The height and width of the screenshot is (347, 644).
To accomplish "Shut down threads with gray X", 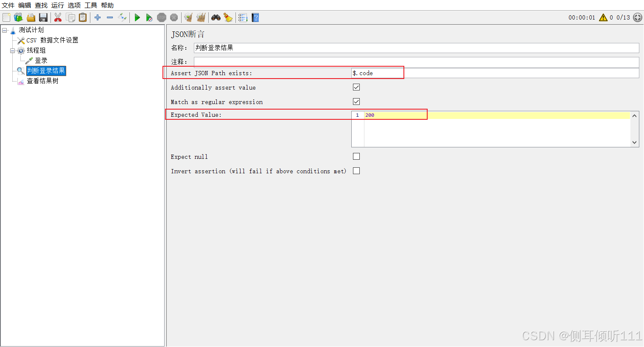I will click(x=174, y=17).
